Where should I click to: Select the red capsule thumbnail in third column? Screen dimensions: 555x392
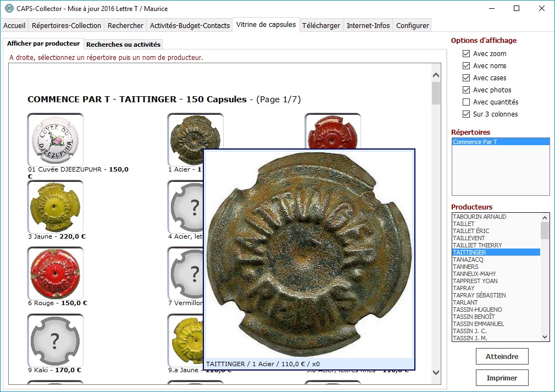[332, 131]
